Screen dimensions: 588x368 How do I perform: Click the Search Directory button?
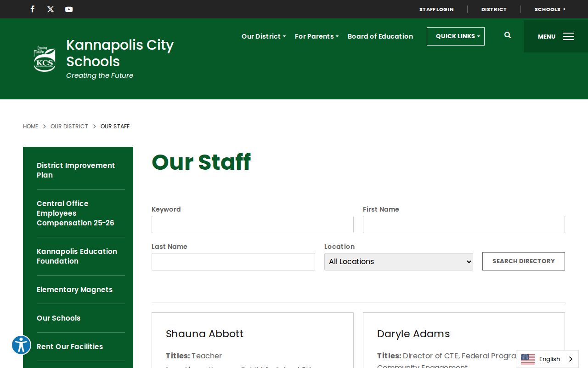click(x=524, y=261)
